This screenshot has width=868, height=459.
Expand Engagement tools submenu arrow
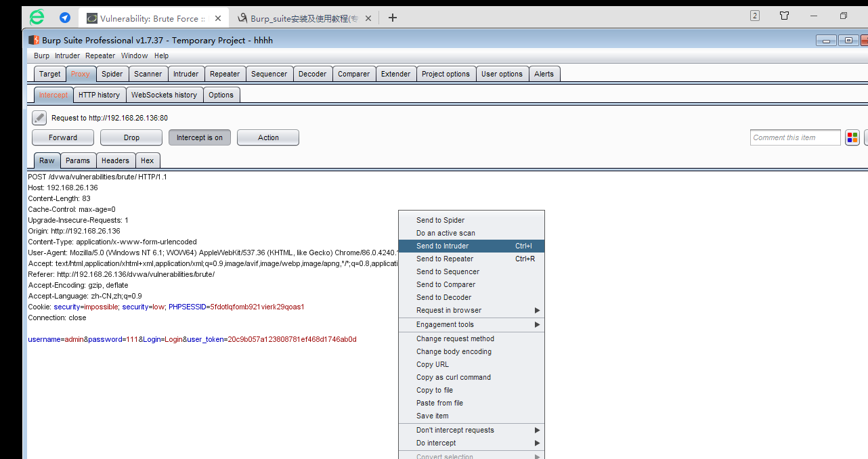click(x=538, y=324)
